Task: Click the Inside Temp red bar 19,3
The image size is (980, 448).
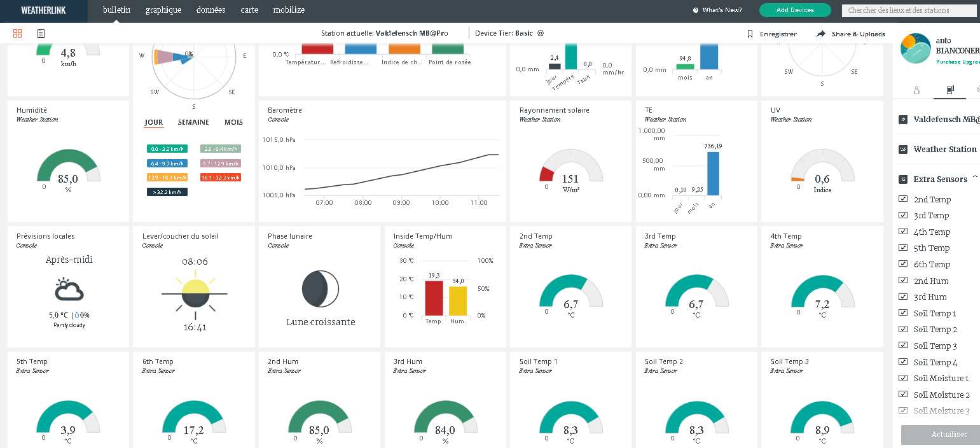Action: (434, 298)
